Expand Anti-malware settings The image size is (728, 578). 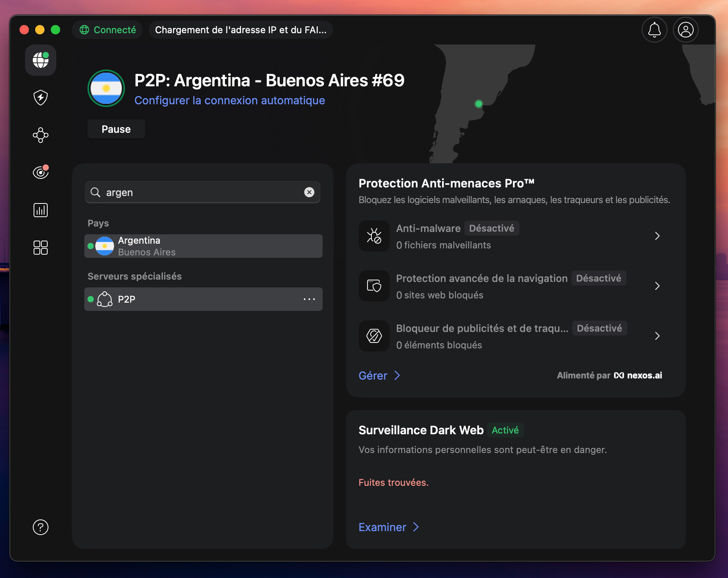[658, 236]
